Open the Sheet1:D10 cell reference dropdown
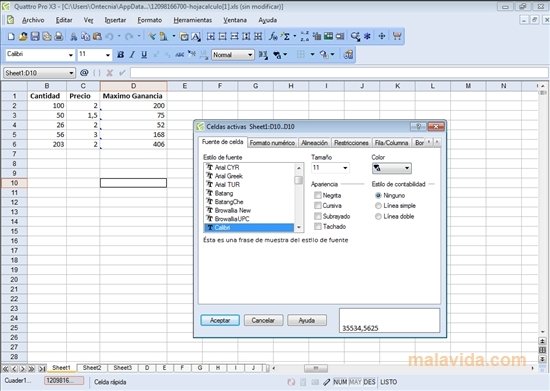The width and height of the screenshot is (550, 391). (x=71, y=73)
